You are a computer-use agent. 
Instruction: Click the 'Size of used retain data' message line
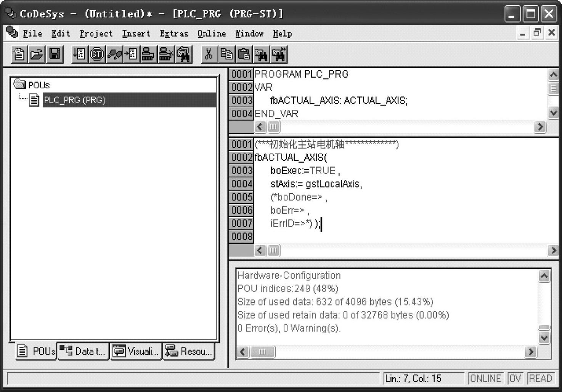343,315
